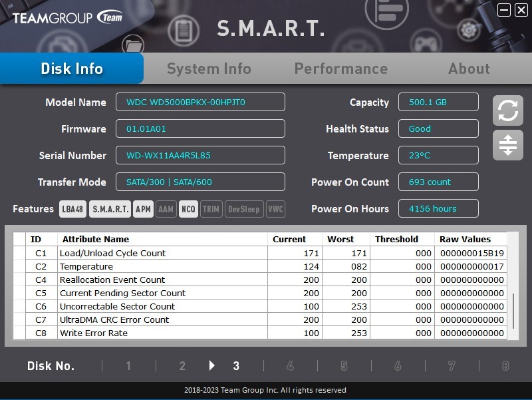Screen dimensions: 532x400
Task: Click the Power On Hours field 4156 hours
Action: click(x=438, y=208)
